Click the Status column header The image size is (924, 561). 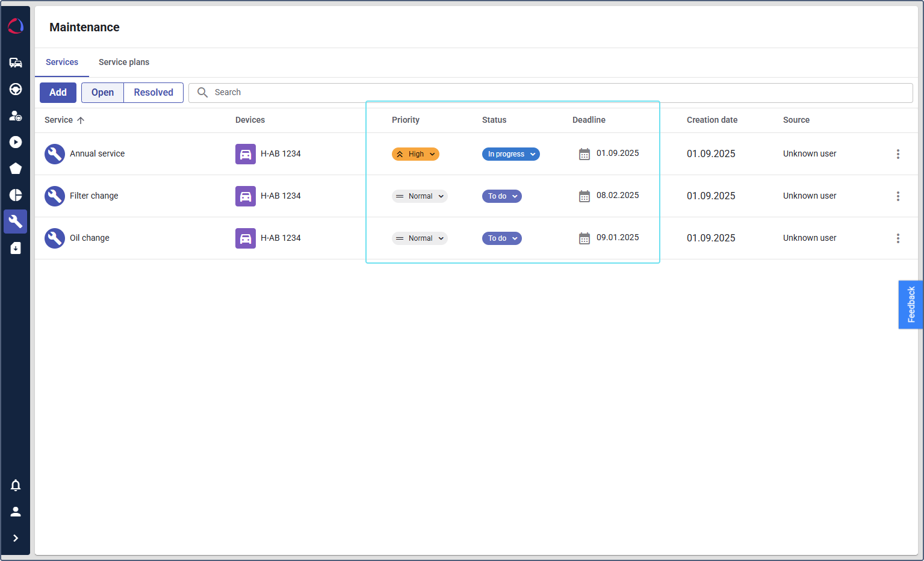tap(494, 120)
